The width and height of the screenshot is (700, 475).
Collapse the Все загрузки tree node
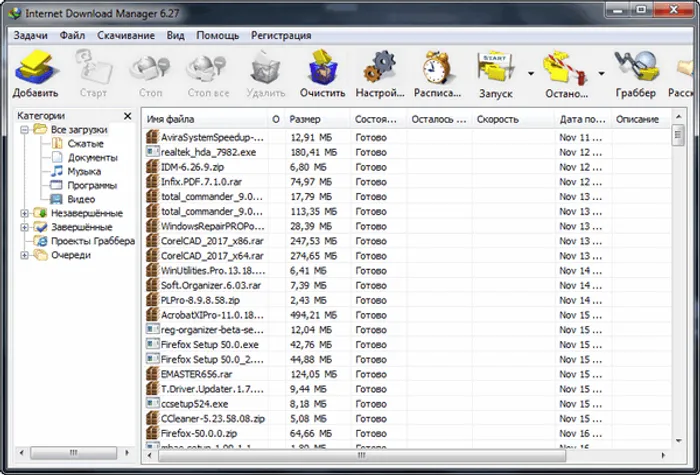click(25, 130)
